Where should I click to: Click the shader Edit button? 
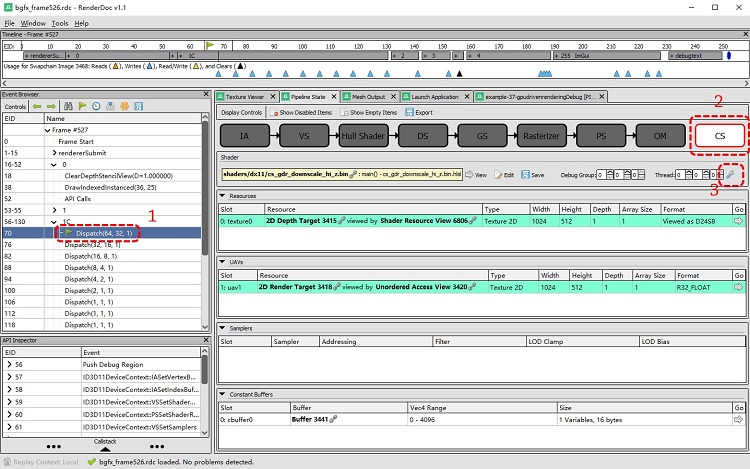pyautogui.click(x=503, y=174)
